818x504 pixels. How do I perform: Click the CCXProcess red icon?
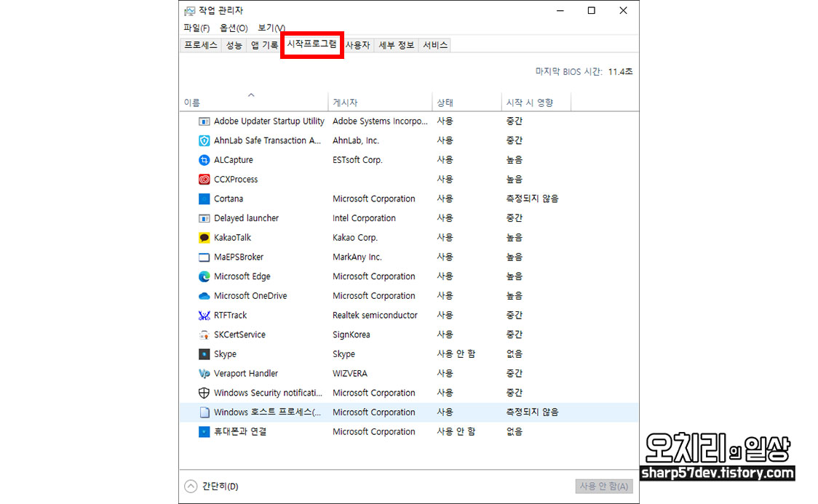[204, 180]
